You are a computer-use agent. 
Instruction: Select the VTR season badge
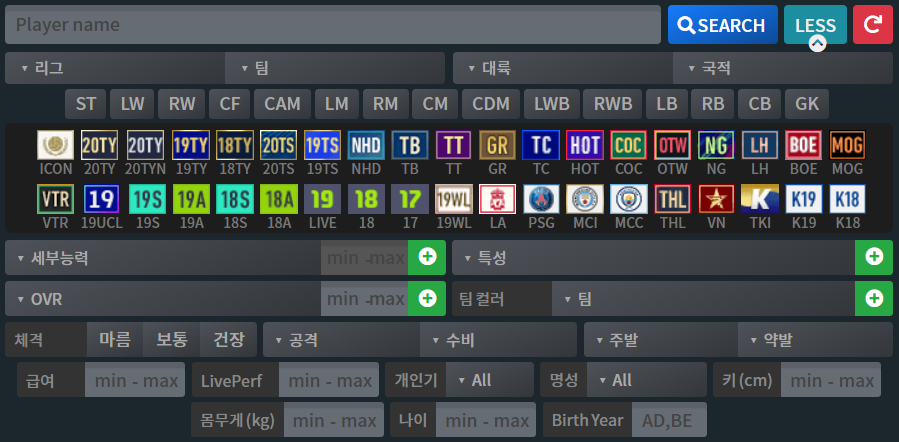[x=56, y=199]
